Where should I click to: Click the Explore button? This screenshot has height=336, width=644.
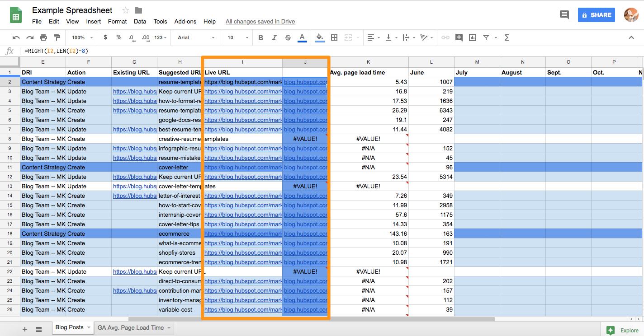(x=623, y=330)
